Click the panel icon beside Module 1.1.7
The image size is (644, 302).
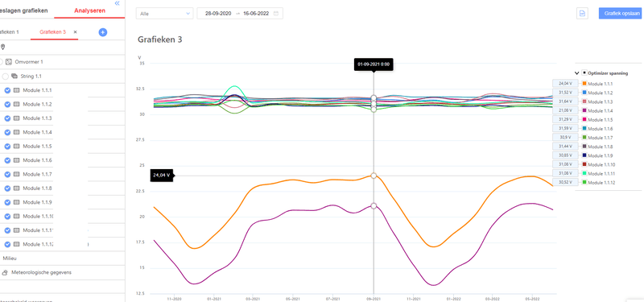[x=16, y=174]
